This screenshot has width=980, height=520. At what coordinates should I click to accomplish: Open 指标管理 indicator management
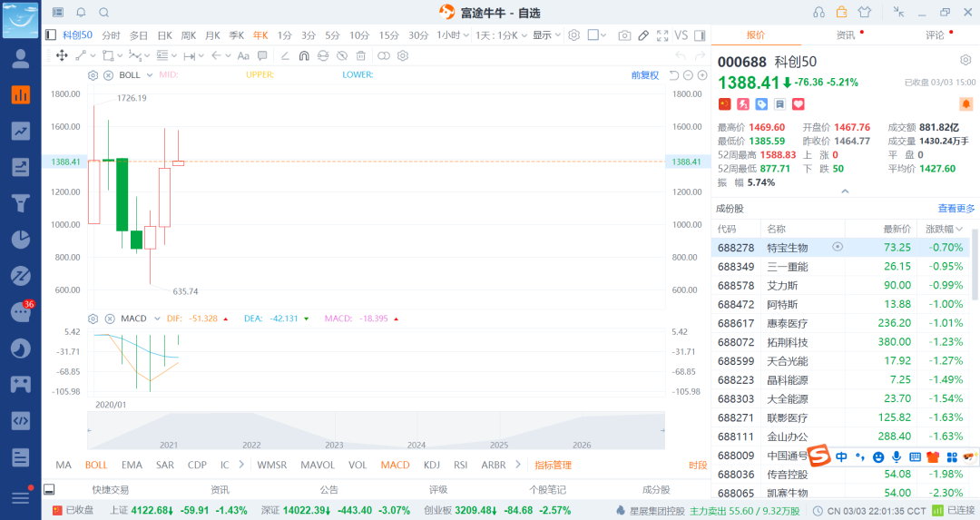[554, 465]
